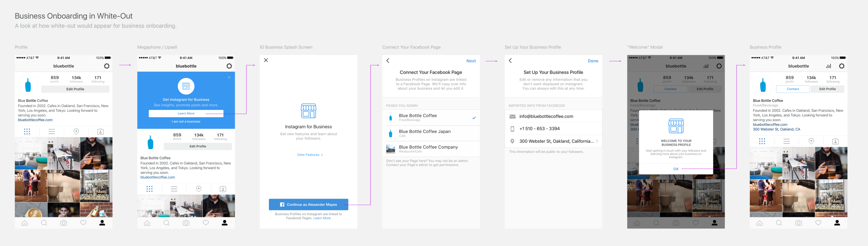Viewport: 868px width, 246px height.
Task: Click Blue Bottle avatar on Business Profile screen
Action: pos(763,85)
